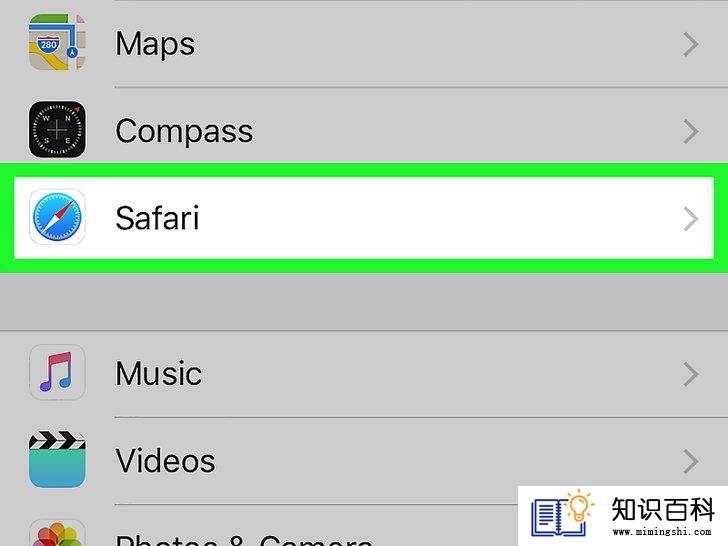
Task: Tap the Videos clapperboard icon
Action: (x=57, y=459)
